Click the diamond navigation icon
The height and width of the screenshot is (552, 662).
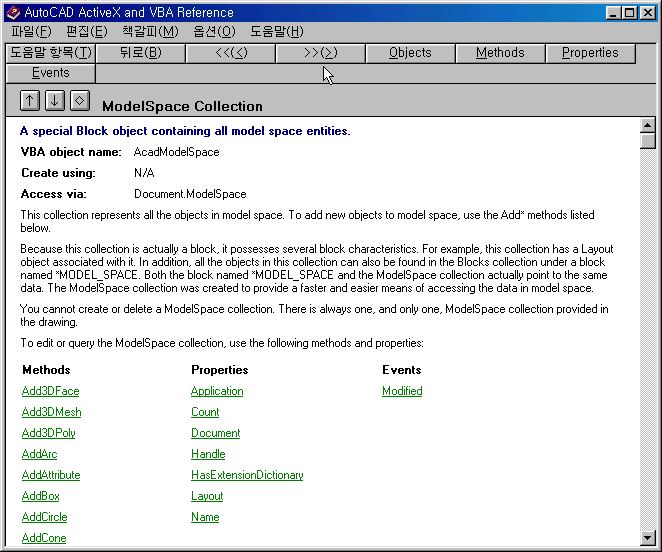click(x=80, y=101)
